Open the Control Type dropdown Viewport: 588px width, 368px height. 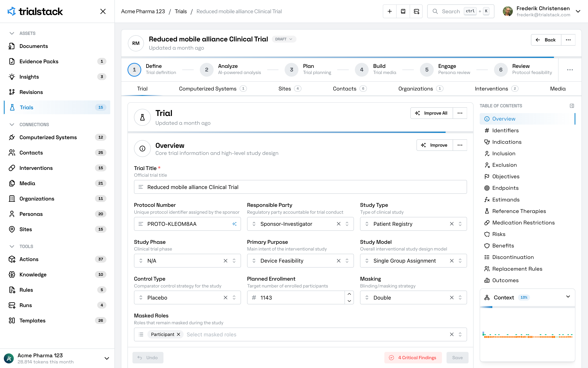(x=187, y=297)
